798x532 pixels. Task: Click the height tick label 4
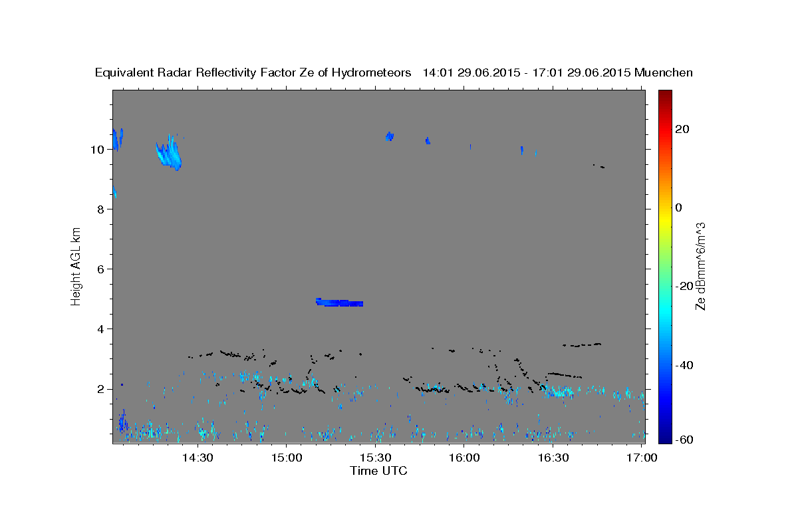click(100, 329)
